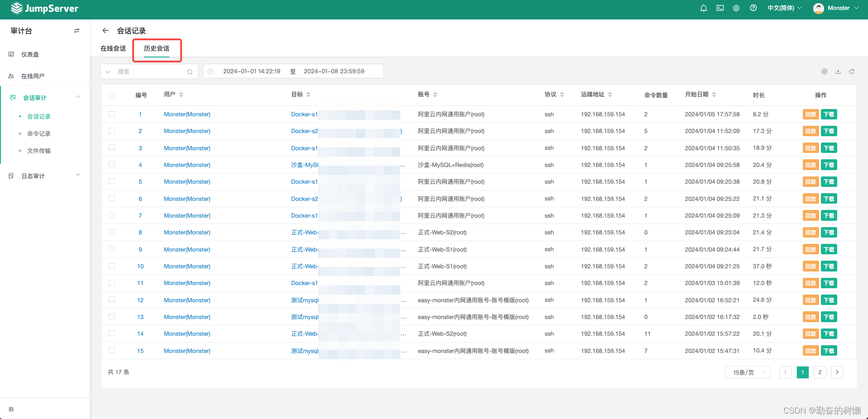Open system settings gear in header
The image size is (868, 419).
pos(736,8)
